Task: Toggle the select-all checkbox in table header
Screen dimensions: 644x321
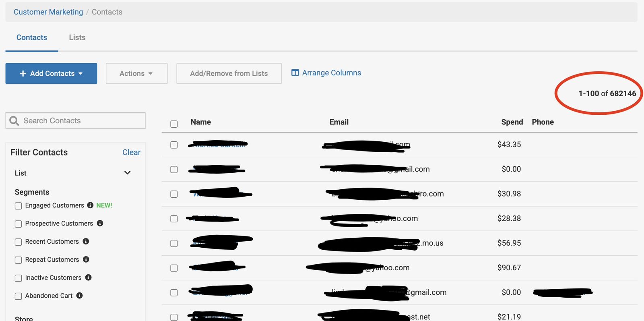Action: [x=174, y=124]
